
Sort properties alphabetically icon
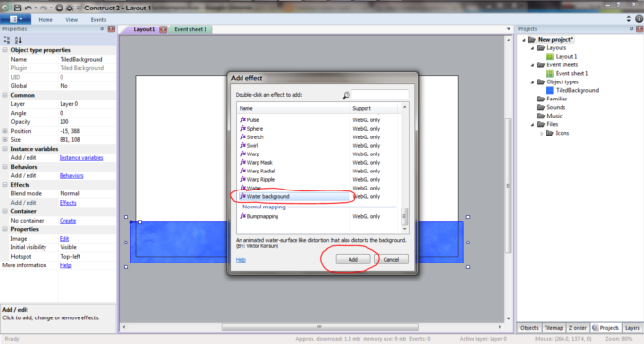(18, 40)
